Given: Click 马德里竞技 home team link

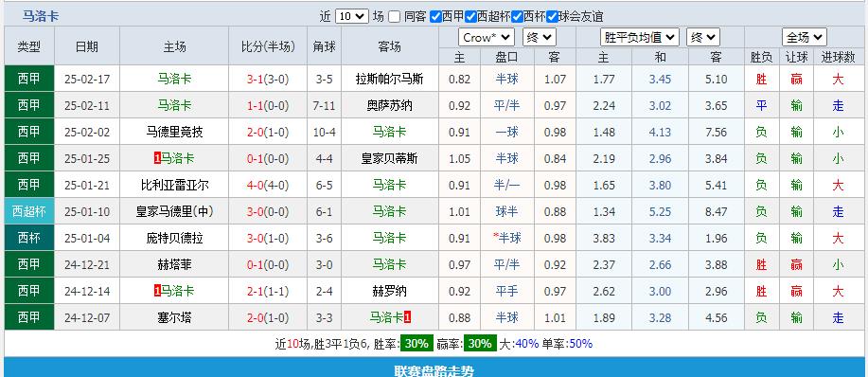Looking at the screenshot, I should coord(174,133).
